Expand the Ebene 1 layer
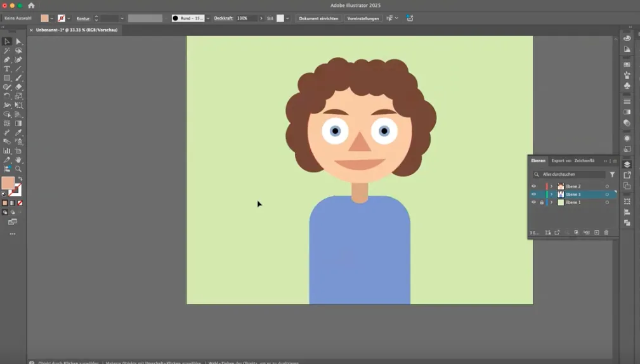The height and width of the screenshot is (364, 640). point(551,202)
